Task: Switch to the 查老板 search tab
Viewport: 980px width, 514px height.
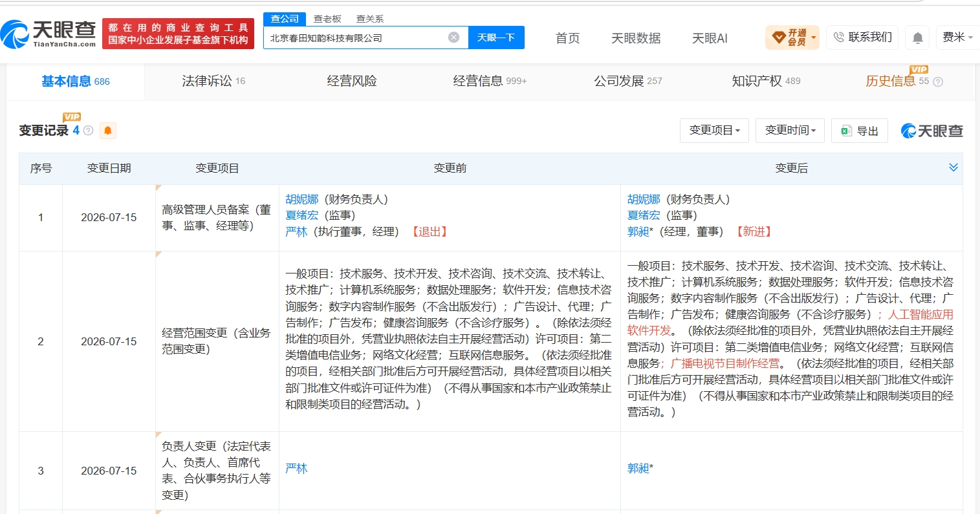Action: tap(327, 19)
